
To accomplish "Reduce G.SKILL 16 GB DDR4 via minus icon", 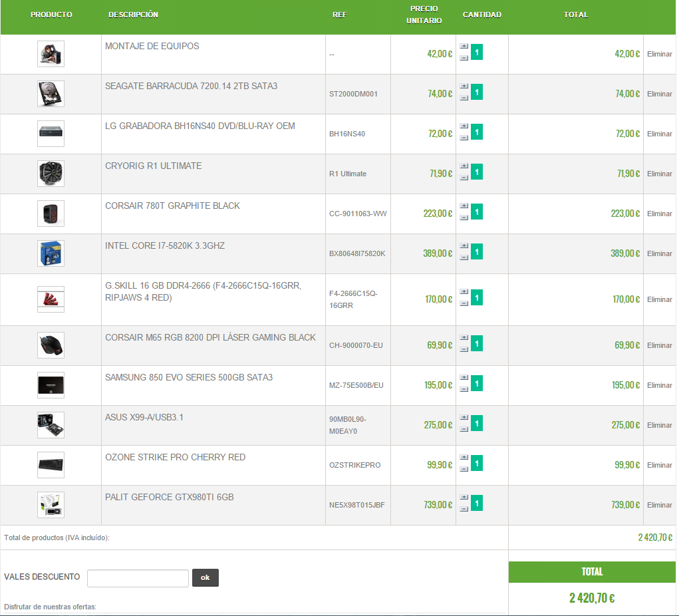I will pyautogui.click(x=464, y=303).
